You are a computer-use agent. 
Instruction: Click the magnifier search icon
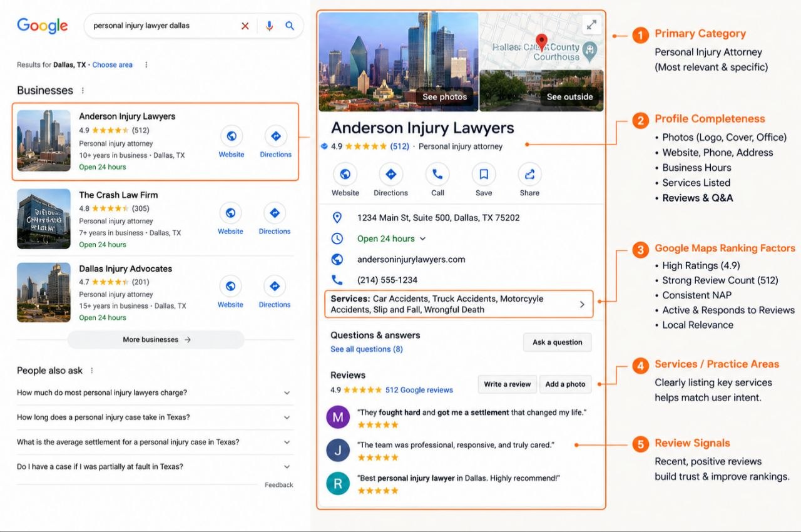tap(290, 26)
